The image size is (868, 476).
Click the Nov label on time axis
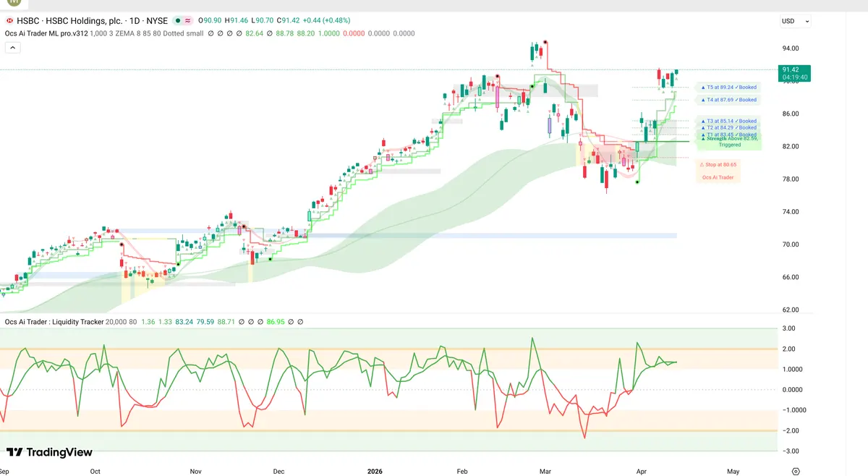pos(195,471)
